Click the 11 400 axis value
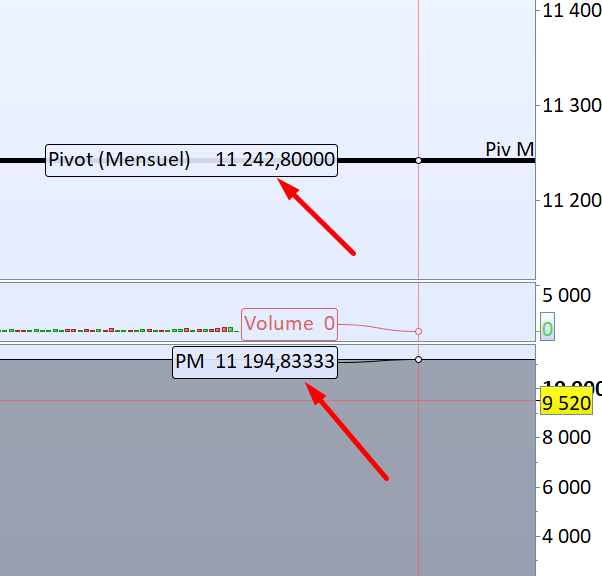Viewport: 602px width, 576px height. [572, 10]
